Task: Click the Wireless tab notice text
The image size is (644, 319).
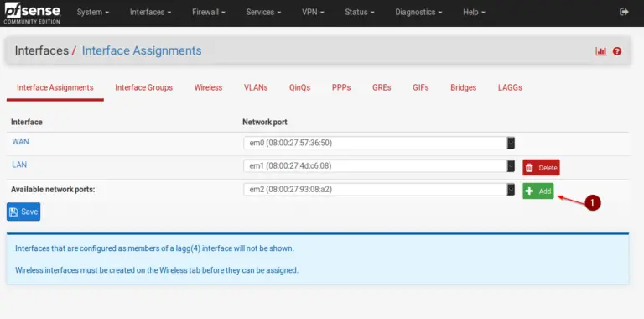Action: coord(157,270)
